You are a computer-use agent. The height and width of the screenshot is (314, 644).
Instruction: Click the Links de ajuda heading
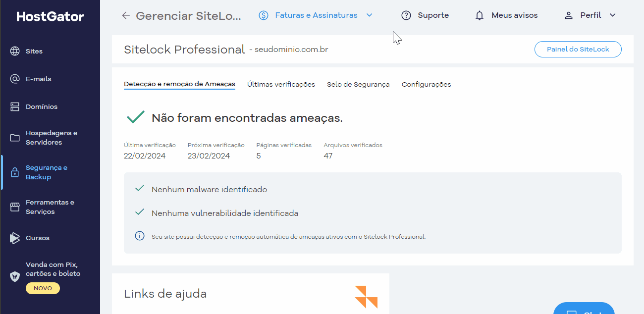pyautogui.click(x=165, y=293)
